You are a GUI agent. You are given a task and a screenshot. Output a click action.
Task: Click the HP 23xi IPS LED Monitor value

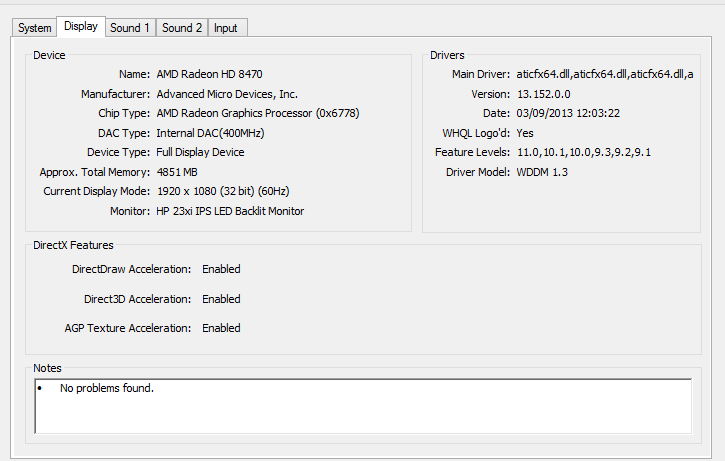point(230,211)
